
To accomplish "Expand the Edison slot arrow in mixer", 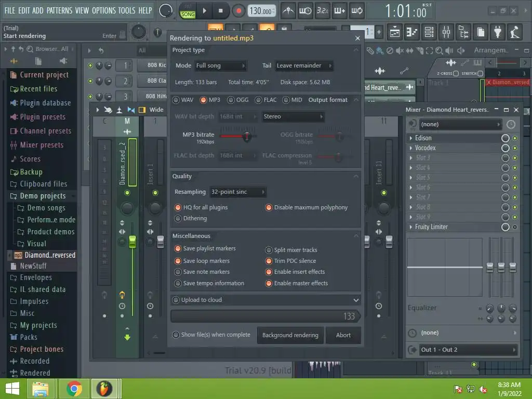I will [x=411, y=138].
